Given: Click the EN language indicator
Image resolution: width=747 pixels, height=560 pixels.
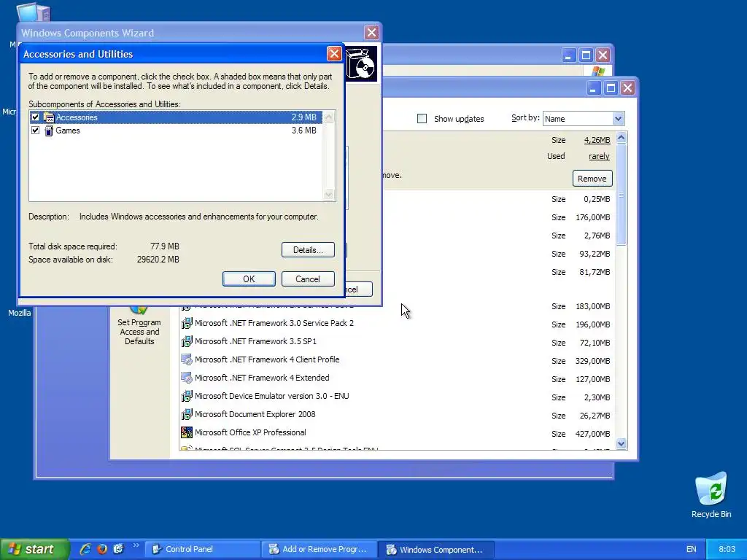Looking at the screenshot, I should (692, 550).
